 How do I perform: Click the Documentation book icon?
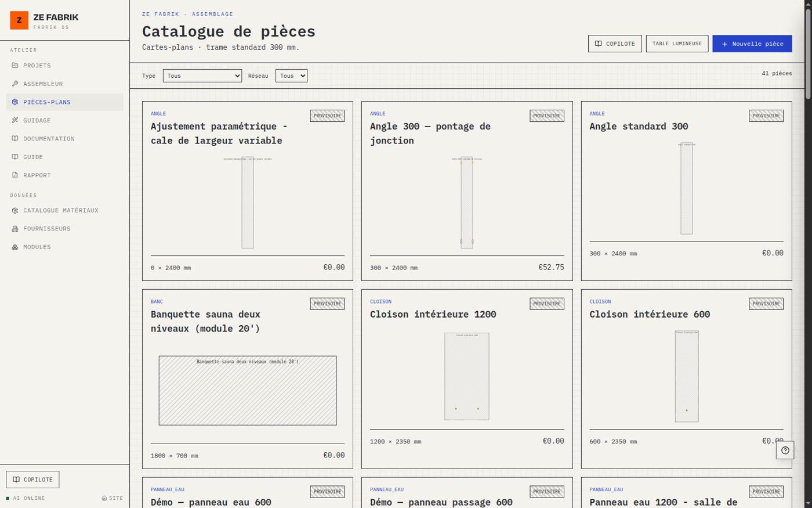(x=15, y=139)
